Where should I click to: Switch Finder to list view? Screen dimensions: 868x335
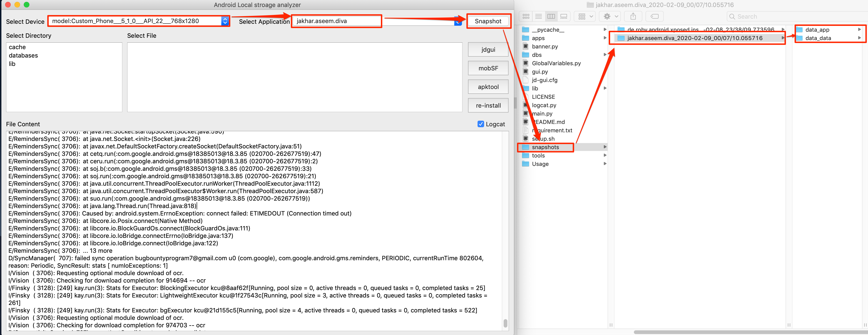pos(538,16)
